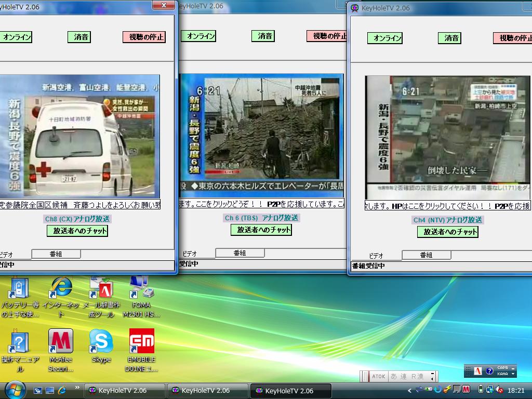Toggle the R漢 input setting on ATOK palette
The width and height of the screenshot is (532, 399).
(x=417, y=376)
